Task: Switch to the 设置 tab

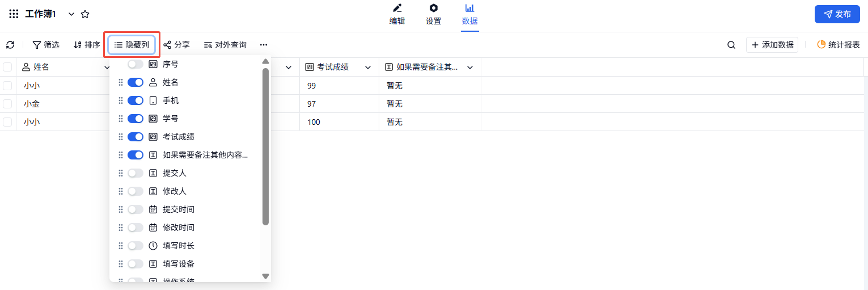Action: (434, 15)
